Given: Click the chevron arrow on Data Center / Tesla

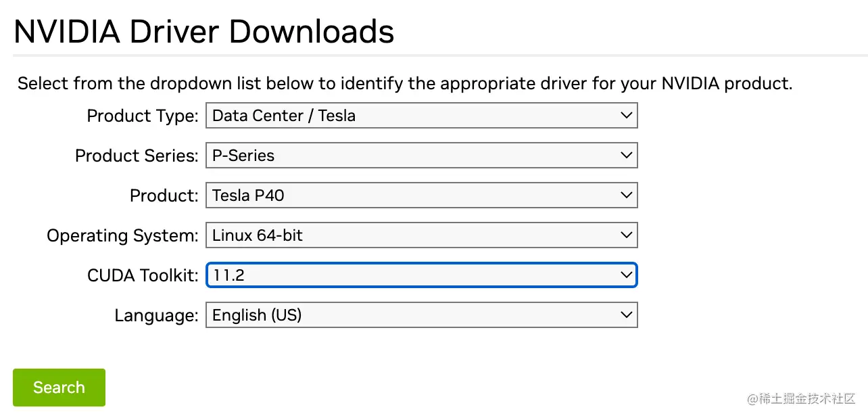Looking at the screenshot, I should (x=626, y=116).
